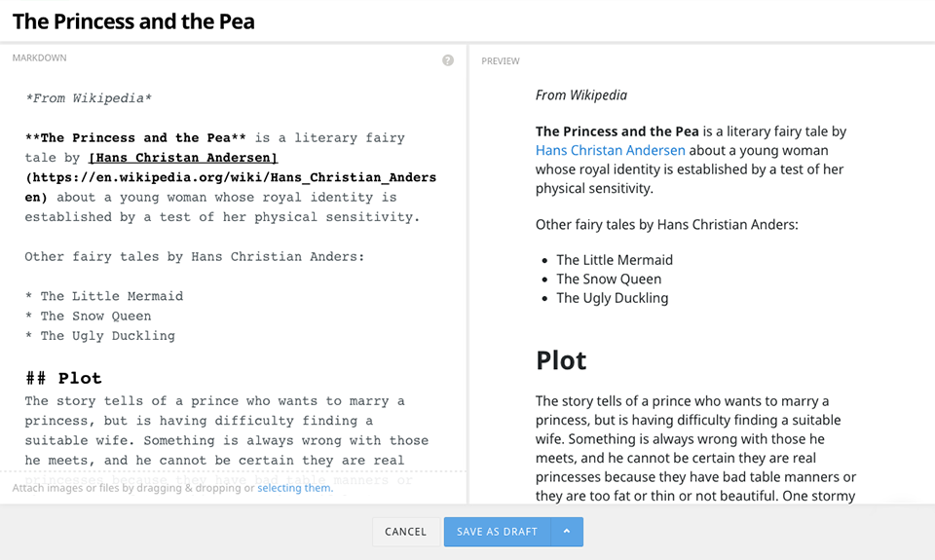The height and width of the screenshot is (560, 935).
Task: Click the large Plot heading in preview
Action: tap(561, 360)
